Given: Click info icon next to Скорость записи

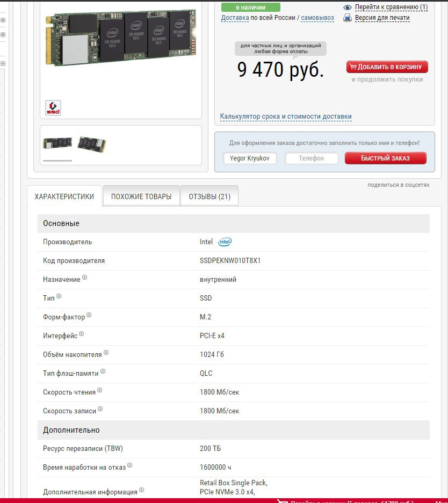Looking at the screenshot, I should [x=100, y=409].
